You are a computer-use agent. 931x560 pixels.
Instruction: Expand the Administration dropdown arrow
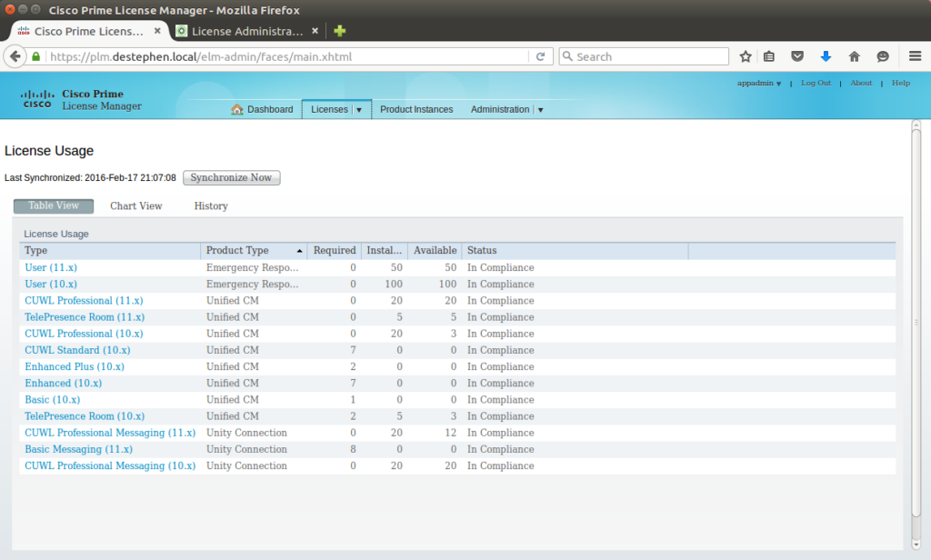[x=540, y=110]
